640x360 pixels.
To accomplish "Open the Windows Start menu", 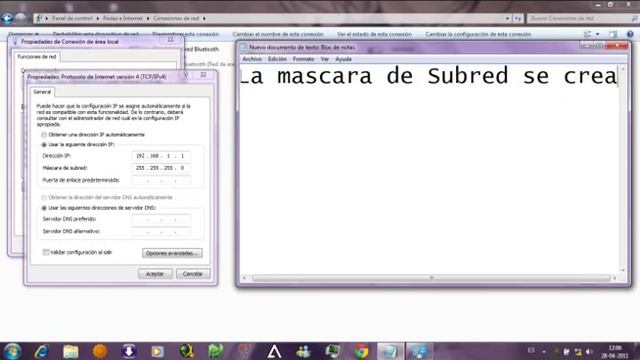I will pyautogui.click(x=12, y=351).
